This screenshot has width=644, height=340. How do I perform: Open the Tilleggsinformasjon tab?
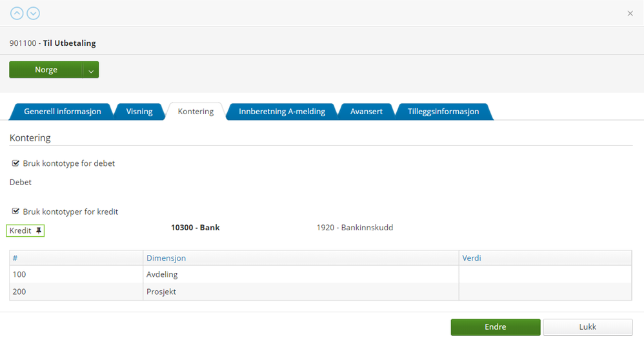tap(443, 112)
